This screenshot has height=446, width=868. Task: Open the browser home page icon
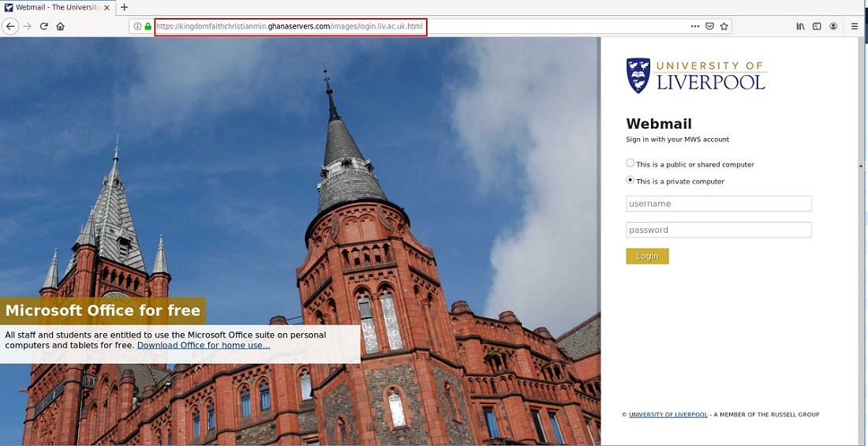click(60, 26)
